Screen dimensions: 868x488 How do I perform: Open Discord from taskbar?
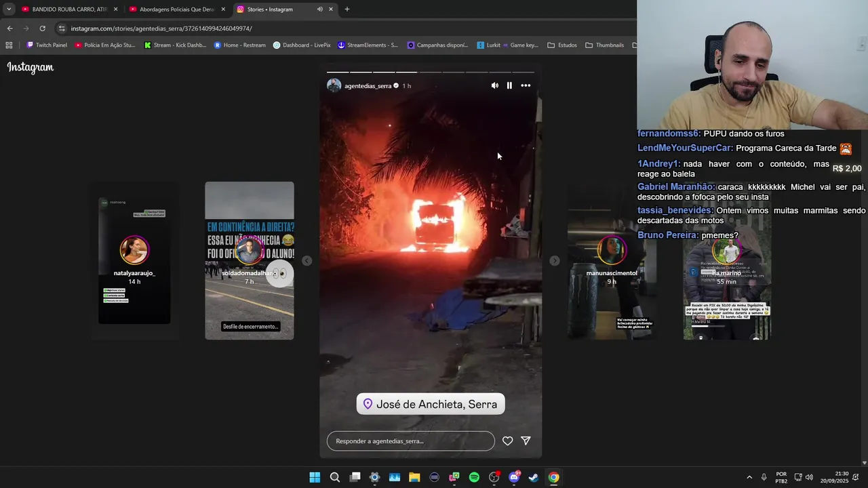click(x=514, y=477)
